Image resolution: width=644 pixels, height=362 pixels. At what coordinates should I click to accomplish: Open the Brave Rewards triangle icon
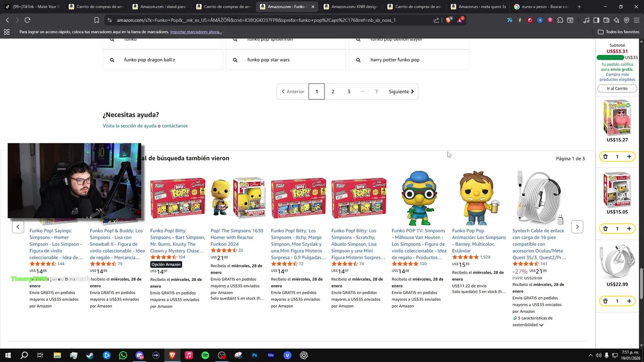[460, 20]
